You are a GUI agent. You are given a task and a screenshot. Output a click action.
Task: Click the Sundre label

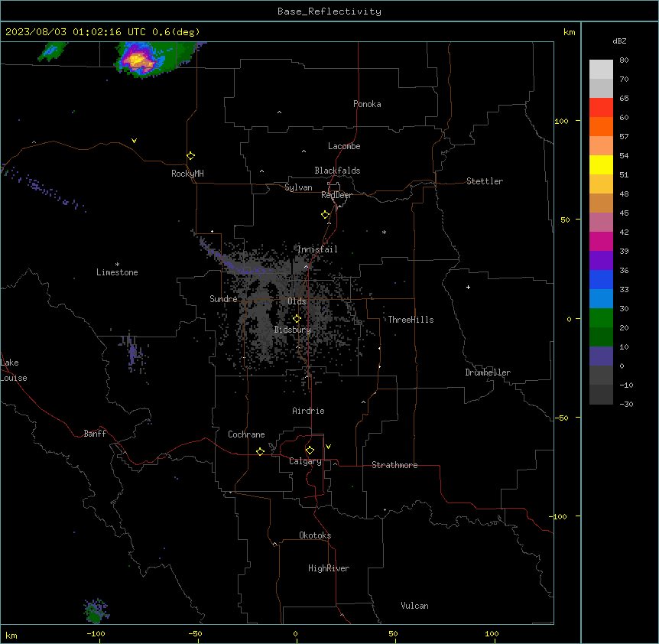coord(223,299)
